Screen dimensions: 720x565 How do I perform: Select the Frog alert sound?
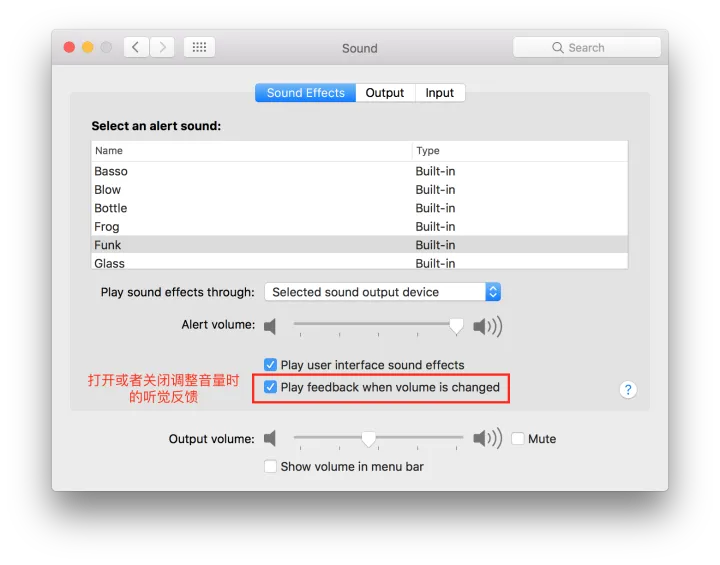(360, 226)
